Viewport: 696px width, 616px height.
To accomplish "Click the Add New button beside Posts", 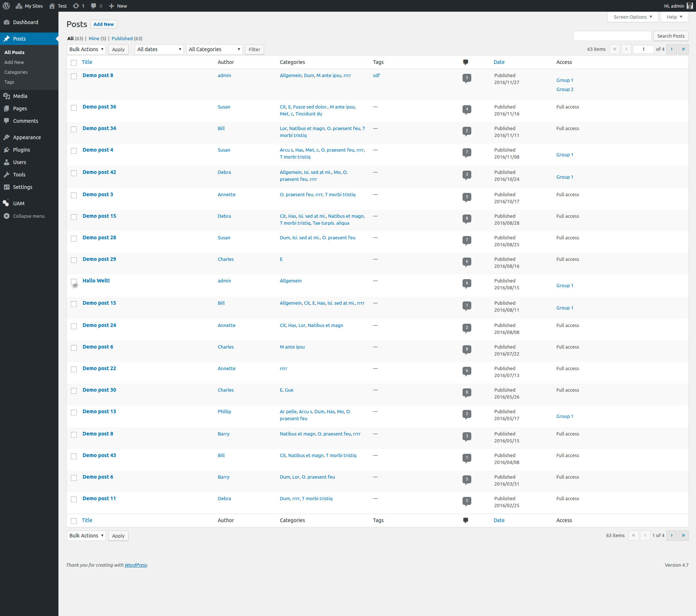I will (x=103, y=24).
